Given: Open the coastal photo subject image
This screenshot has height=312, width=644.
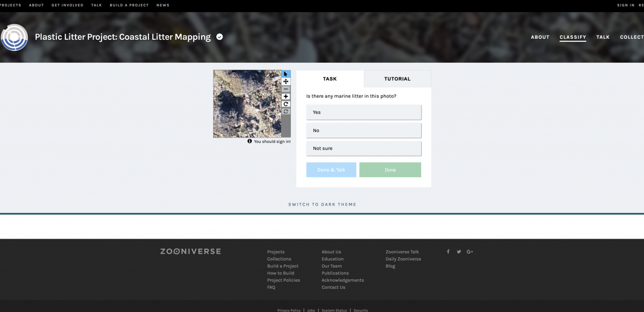Looking at the screenshot, I should [247, 103].
